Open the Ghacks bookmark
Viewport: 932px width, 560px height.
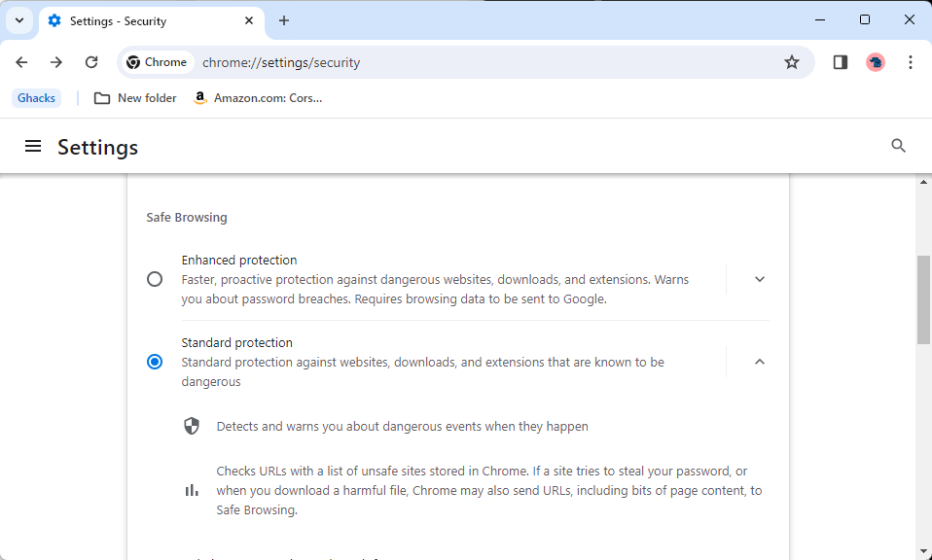(x=36, y=98)
